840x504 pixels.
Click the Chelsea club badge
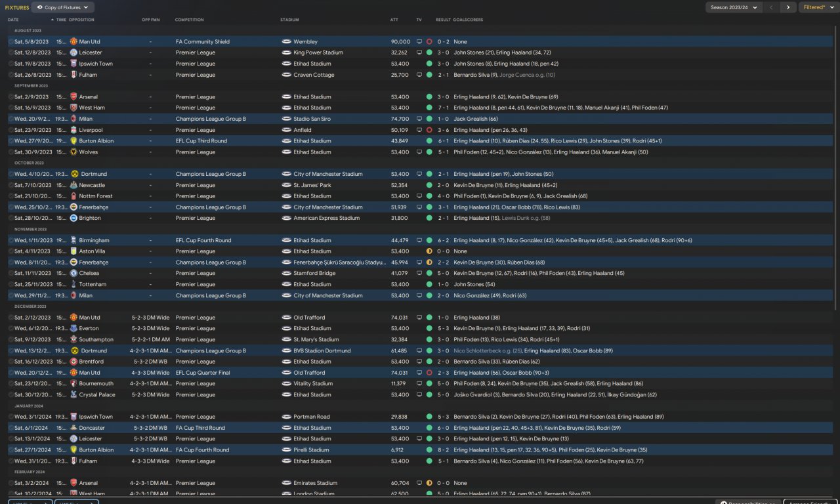pyautogui.click(x=73, y=273)
